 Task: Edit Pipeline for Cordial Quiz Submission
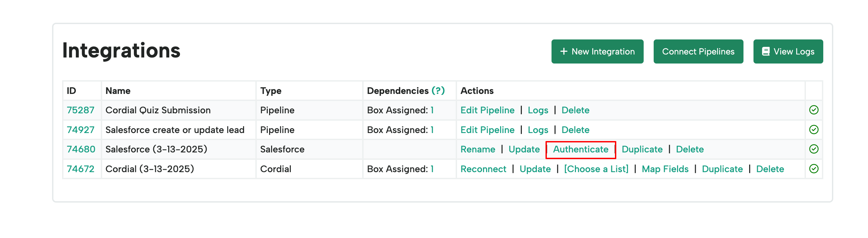(x=487, y=110)
